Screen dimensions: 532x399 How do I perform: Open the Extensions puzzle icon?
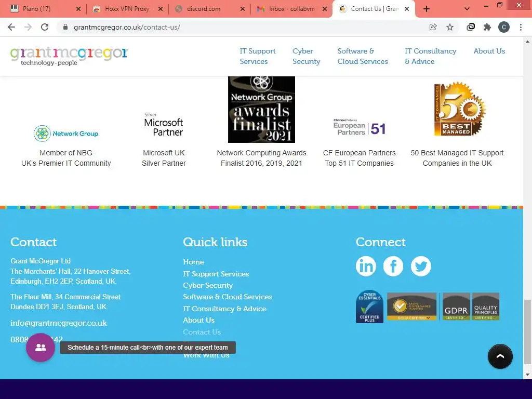coord(487,27)
